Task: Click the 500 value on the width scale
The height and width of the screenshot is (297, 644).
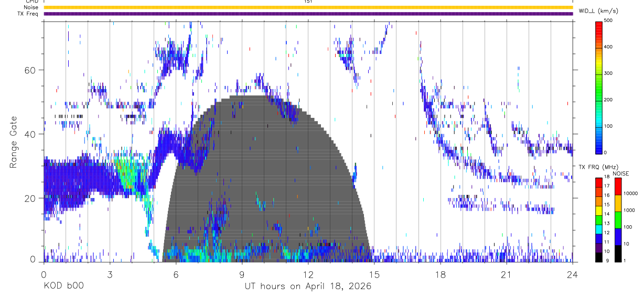Action: point(608,20)
